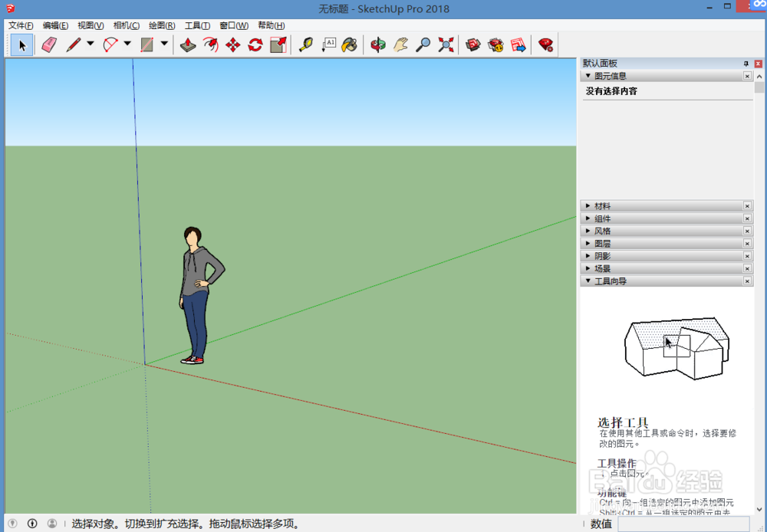
Task: Collapse the 工具向导 panel
Action: point(588,281)
